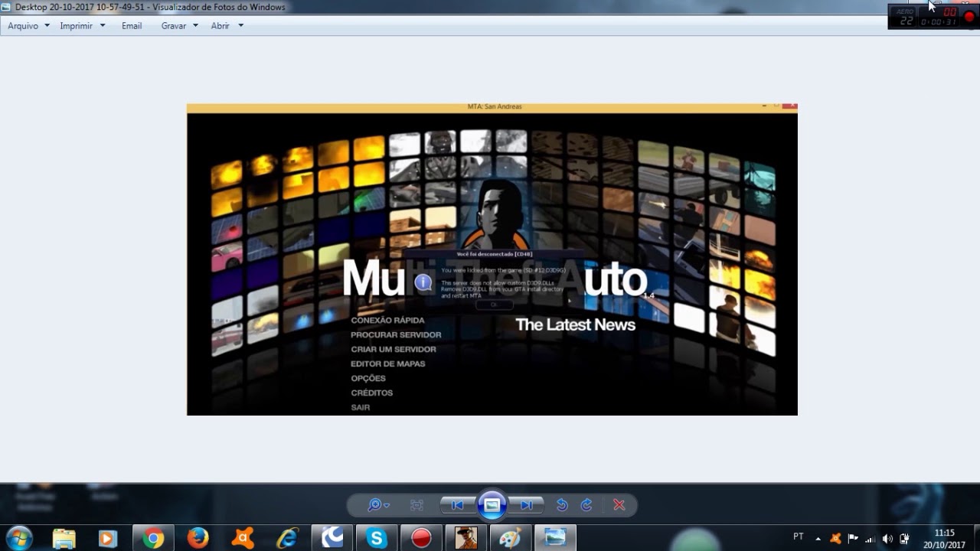The height and width of the screenshot is (551, 980).
Task: Go to the previous photo
Action: pyautogui.click(x=458, y=505)
